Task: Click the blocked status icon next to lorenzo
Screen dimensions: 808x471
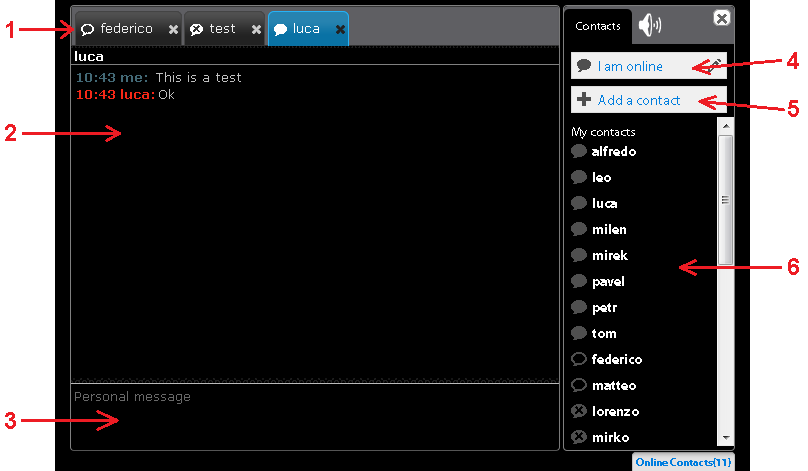Action: (x=578, y=412)
